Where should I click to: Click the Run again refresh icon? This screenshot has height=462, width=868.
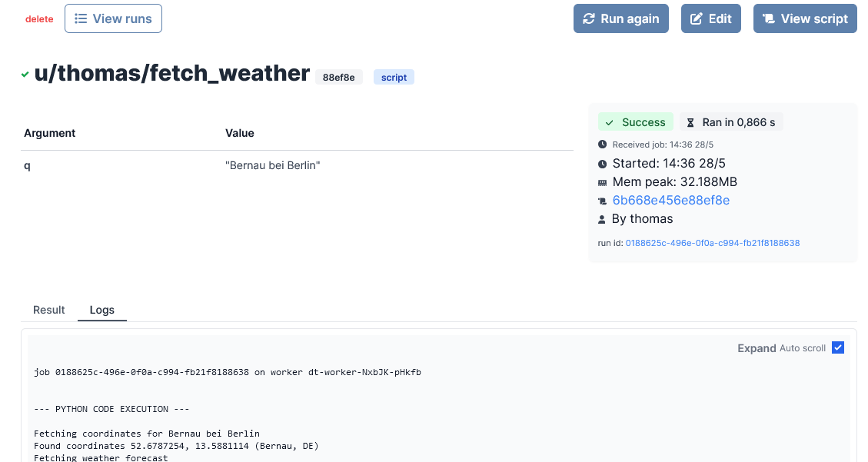pos(590,18)
